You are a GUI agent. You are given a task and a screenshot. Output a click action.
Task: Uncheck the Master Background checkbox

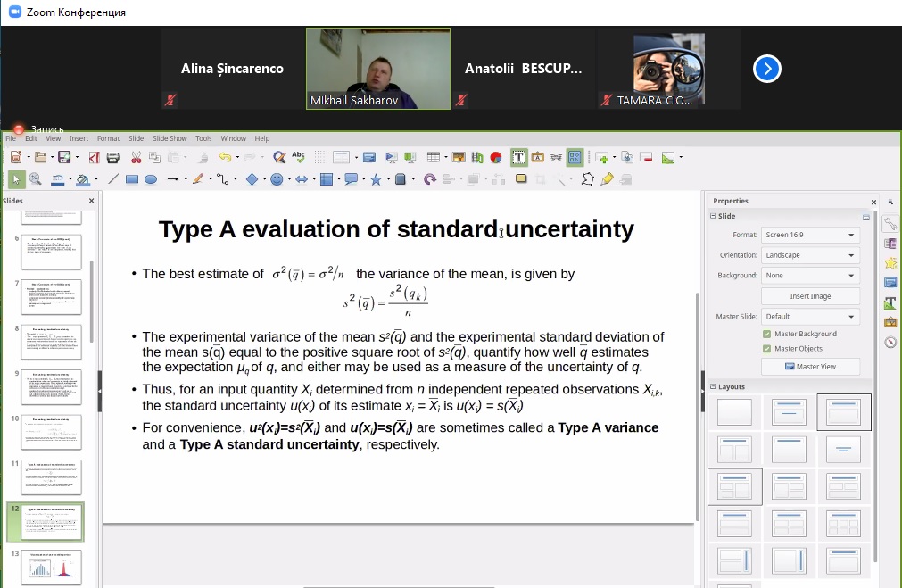point(766,335)
